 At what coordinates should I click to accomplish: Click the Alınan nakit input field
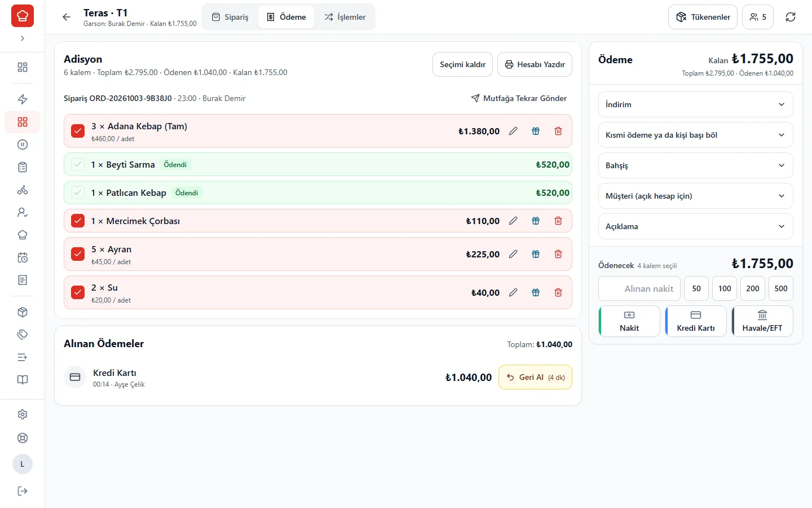click(639, 288)
